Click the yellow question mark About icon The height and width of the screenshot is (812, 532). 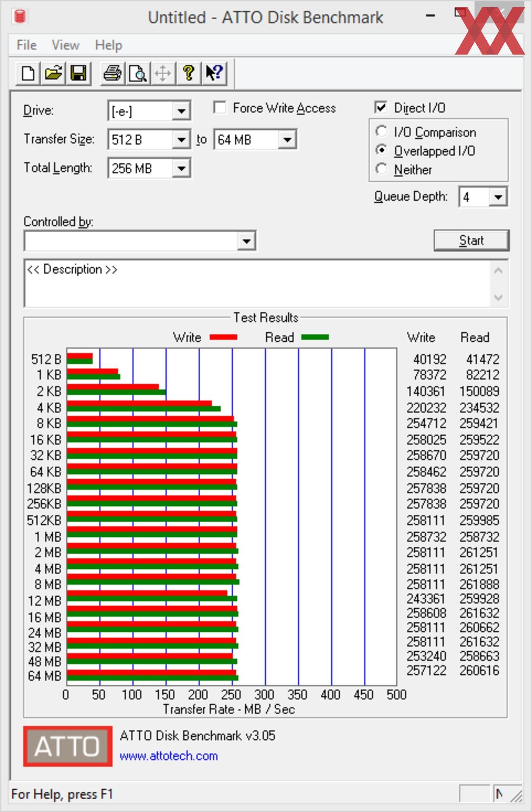tap(189, 73)
